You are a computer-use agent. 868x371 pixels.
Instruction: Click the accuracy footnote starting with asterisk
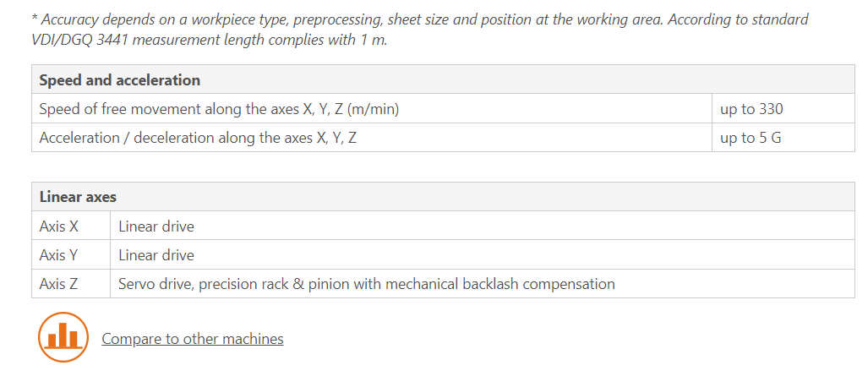point(420,30)
